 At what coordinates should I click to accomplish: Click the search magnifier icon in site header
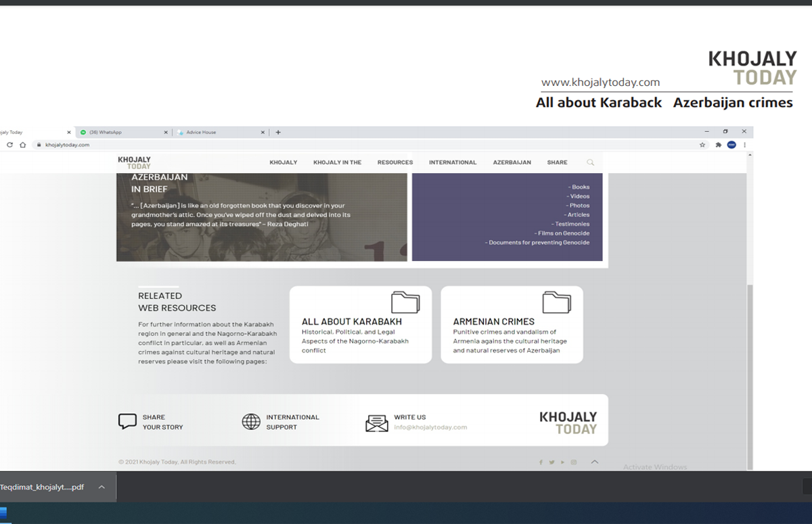590,162
